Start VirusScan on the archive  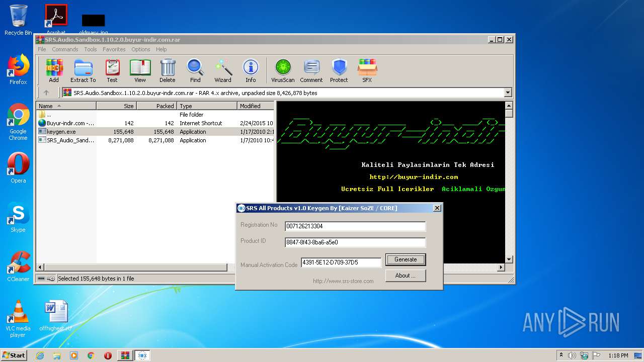coord(283,71)
